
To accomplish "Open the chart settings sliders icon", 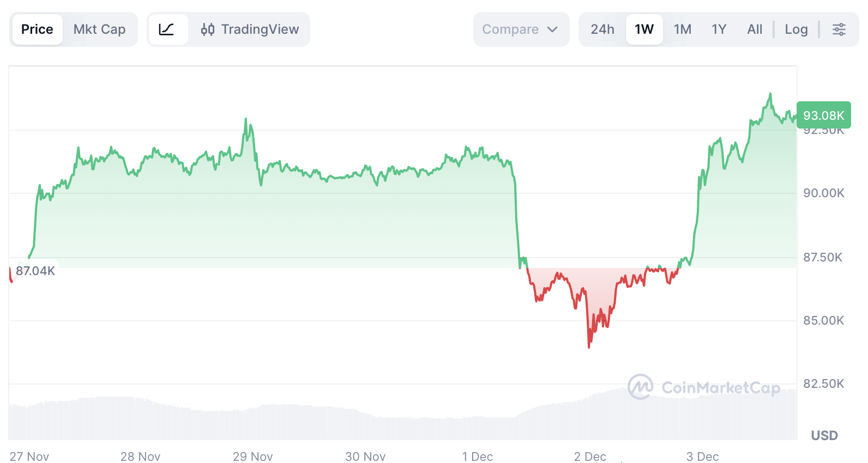I will pos(838,29).
